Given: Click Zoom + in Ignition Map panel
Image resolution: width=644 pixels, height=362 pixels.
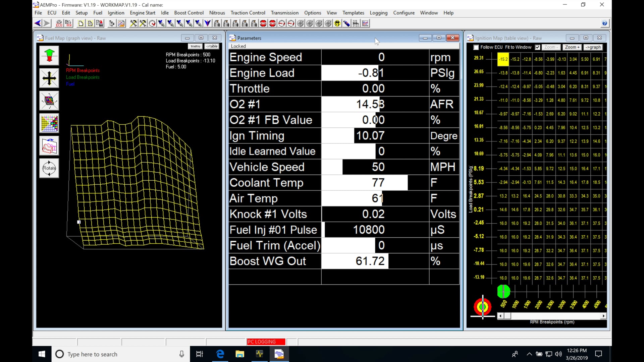Looking at the screenshot, I should (572, 47).
